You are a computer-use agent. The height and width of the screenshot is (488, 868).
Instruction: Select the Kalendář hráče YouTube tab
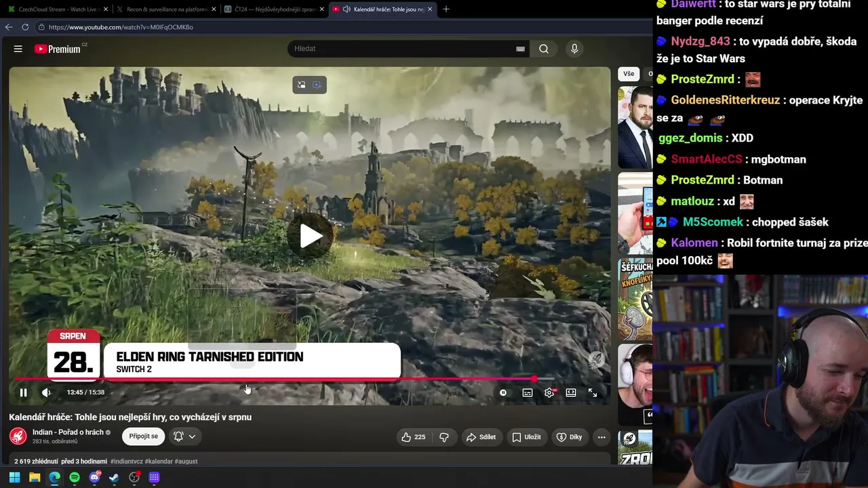coord(382,9)
